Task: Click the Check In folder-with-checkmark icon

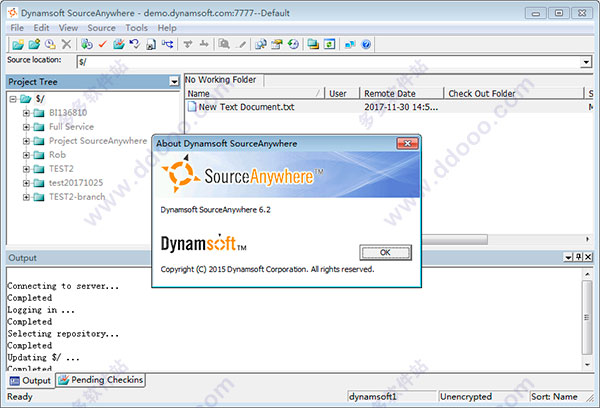Action: click(x=119, y=44)
